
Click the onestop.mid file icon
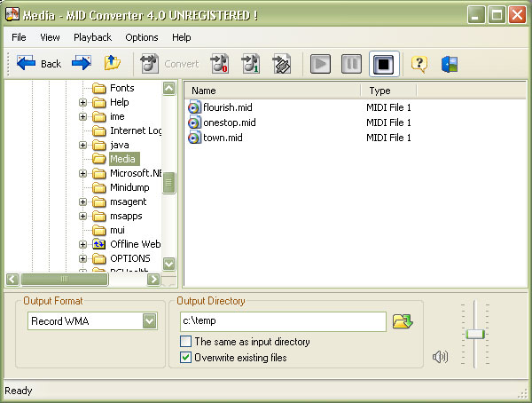[193, 122]
